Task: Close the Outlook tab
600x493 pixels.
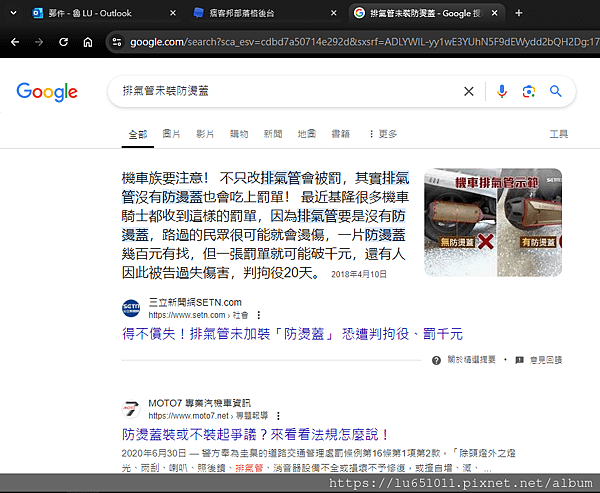Action: 173,13
